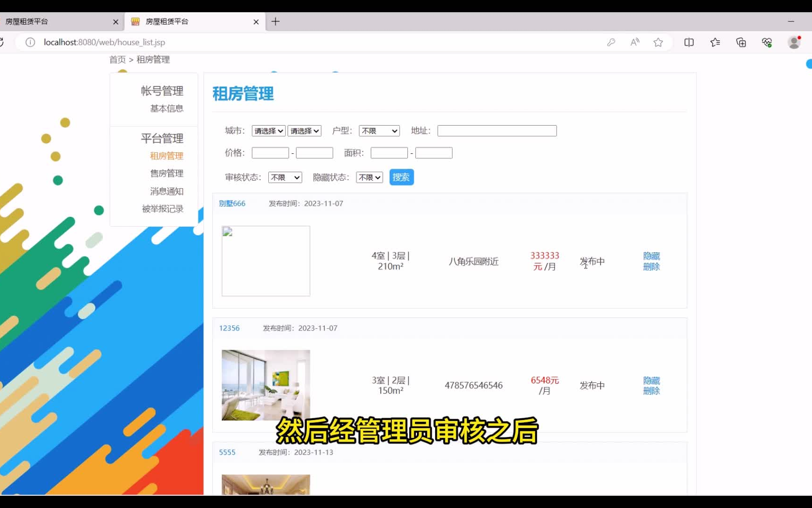Viewport: 812px width, 508px height.
Task: Expand the first 城市 请选择 dropdown
Action: coord(268,131)
